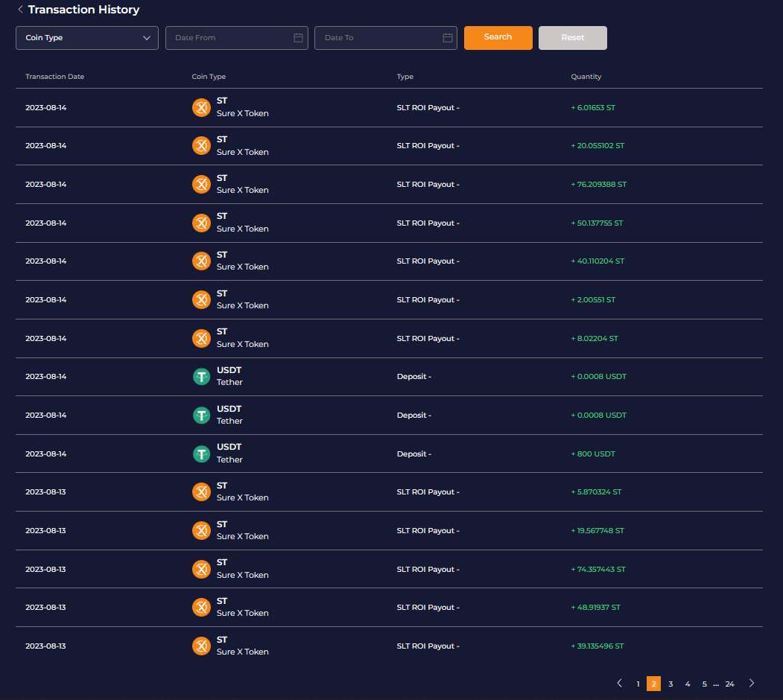783x700 pixels.
Task: Click the Coin Type column header
Action: tap(209, 77)
